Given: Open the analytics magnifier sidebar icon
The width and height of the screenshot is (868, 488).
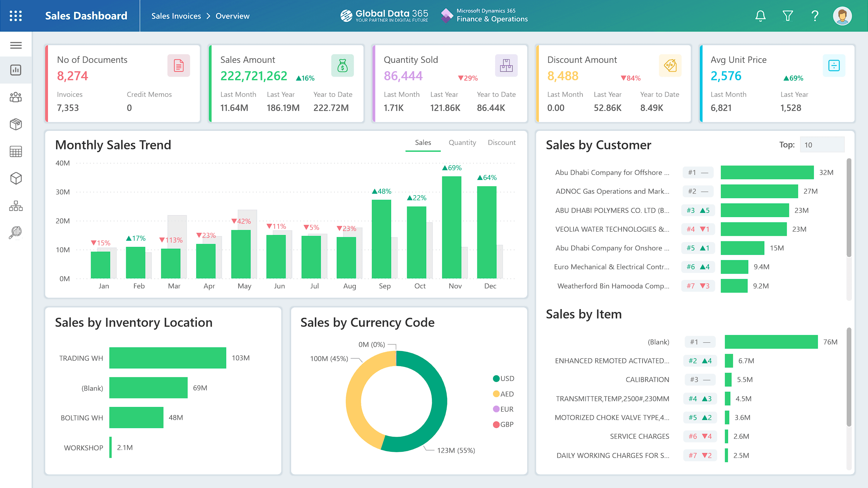Looking at the screenshot, I should 16,232.
